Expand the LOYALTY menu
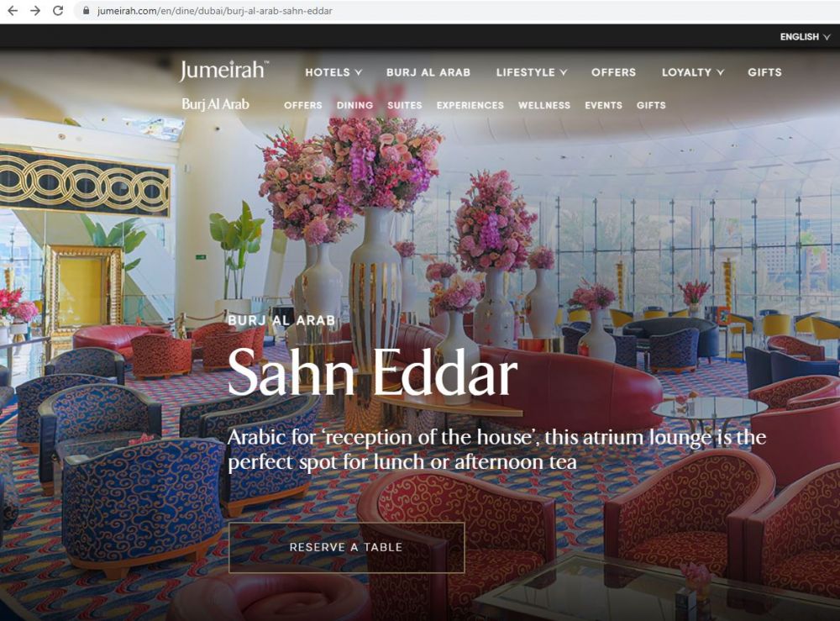The height and width of the screenshot is (621, 840). click(693, 72)
